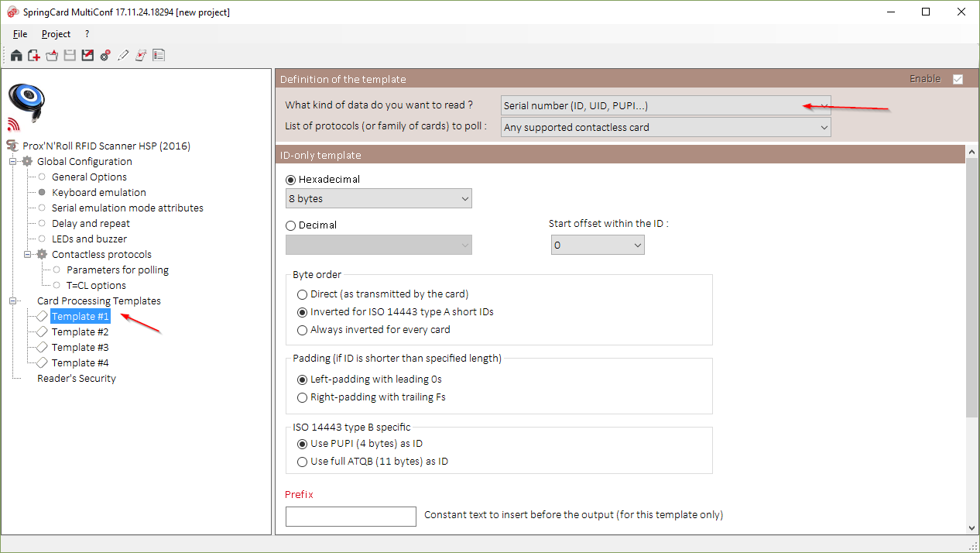
Task: Click the vertical scrollbar thumb of the template panel
Action: 972,287
